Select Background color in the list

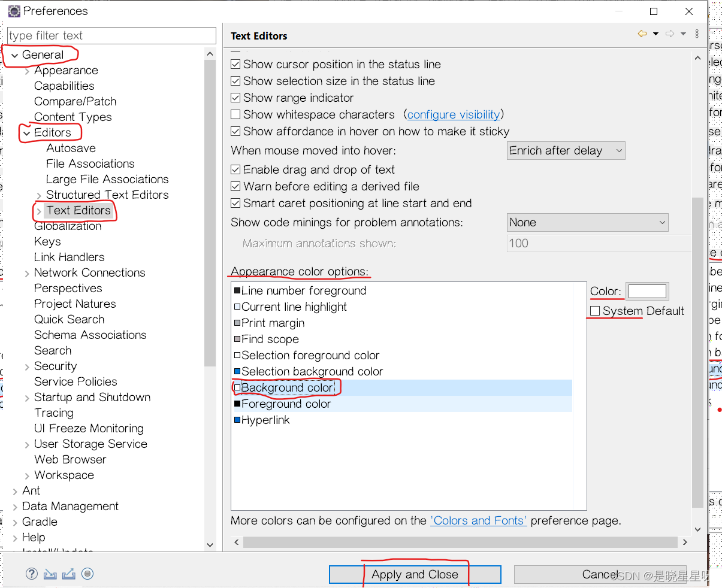coord(401,387)
